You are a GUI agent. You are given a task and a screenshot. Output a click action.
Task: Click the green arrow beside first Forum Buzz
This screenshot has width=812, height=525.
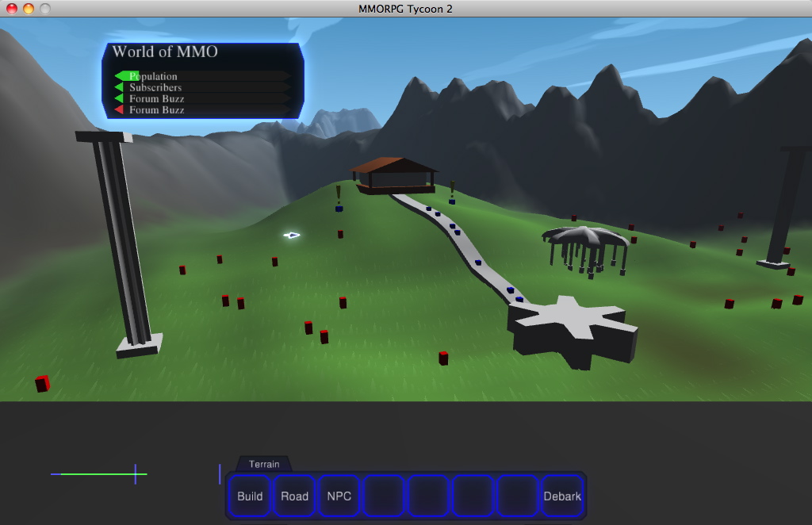coord(119,98)
